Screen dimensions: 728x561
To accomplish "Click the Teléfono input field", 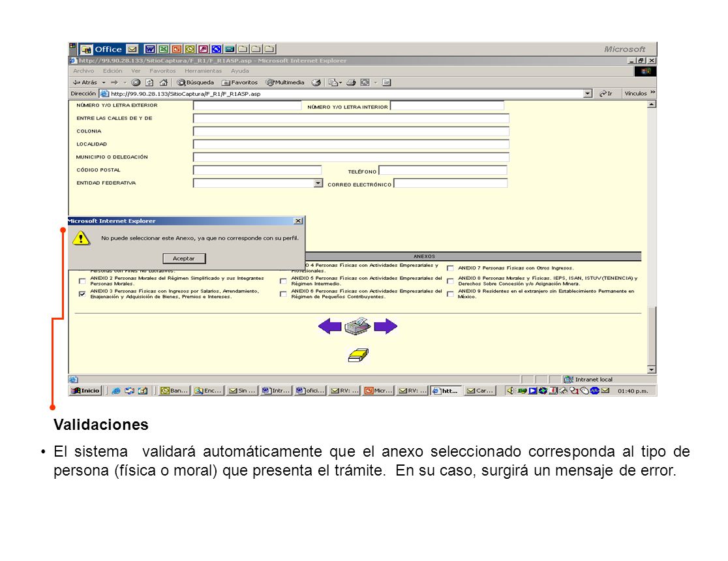I will [443, 170].
